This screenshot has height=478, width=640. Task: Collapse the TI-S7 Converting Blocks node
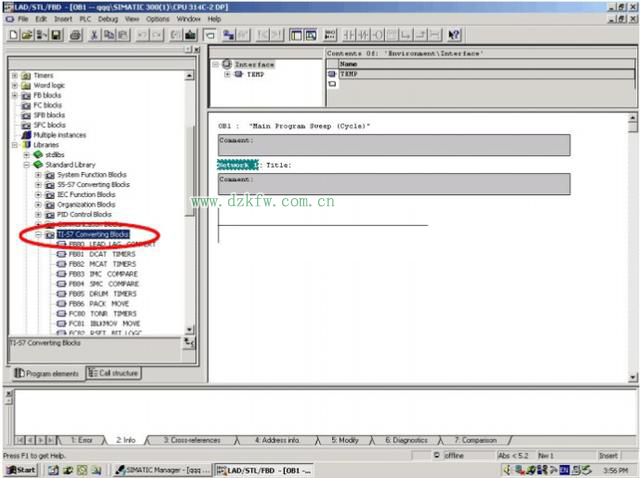tap(38, 235)
